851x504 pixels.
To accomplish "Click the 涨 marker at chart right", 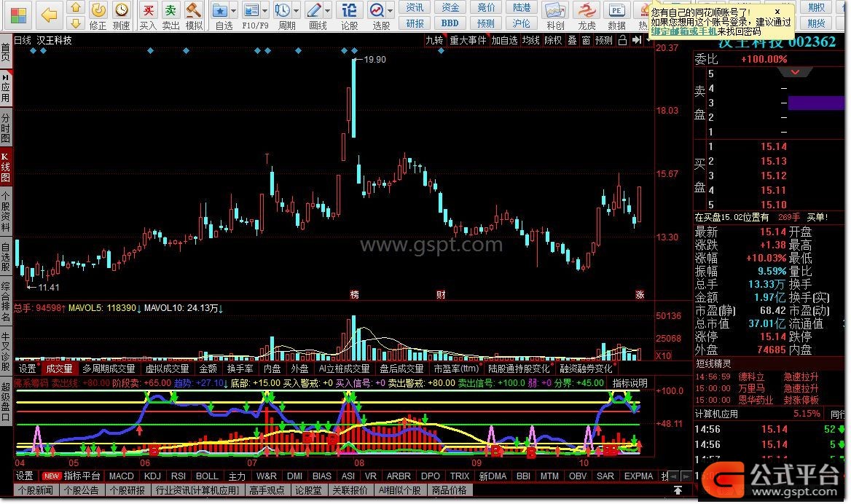I will pos(640,294).
